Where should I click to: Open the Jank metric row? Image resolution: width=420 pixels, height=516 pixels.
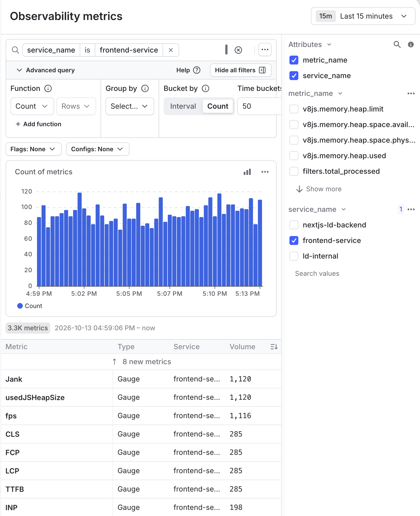pyautogui.click(x=141, y=379)
